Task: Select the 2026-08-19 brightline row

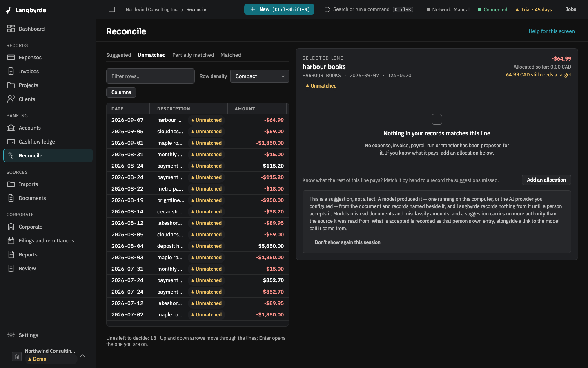Action: (198, 200)
